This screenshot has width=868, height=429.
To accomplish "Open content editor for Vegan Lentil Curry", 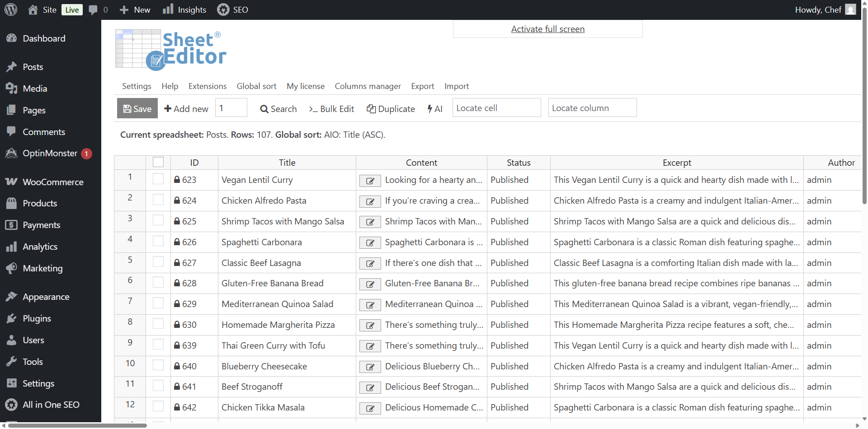I will coord(370,181).
